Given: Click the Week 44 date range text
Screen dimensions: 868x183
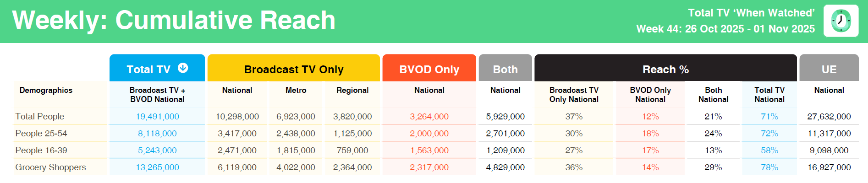Looking at the screenshot, I should 725,29.
